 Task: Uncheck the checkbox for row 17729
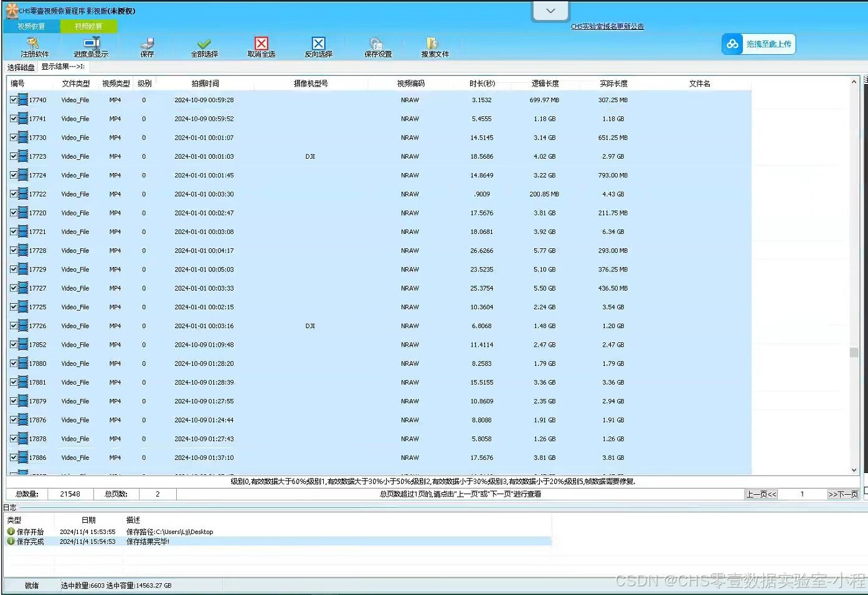[14, 269]
